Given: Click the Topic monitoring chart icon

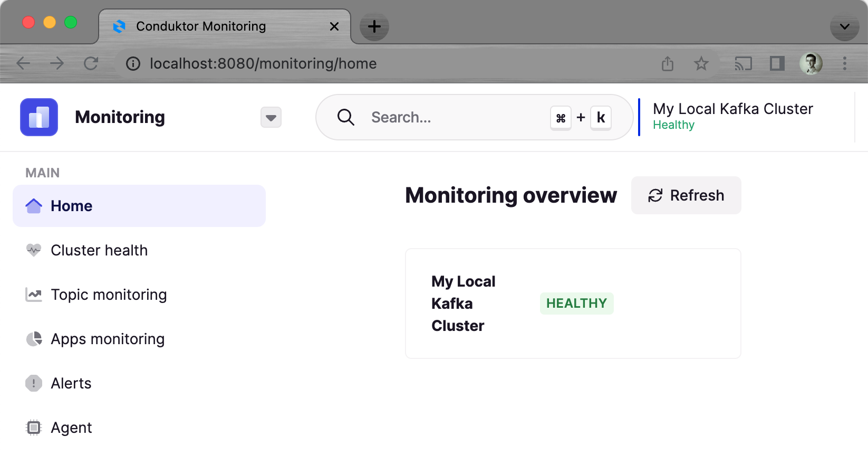Looking at the screenshot, I should pyautogui.click(x=34, y=295).
